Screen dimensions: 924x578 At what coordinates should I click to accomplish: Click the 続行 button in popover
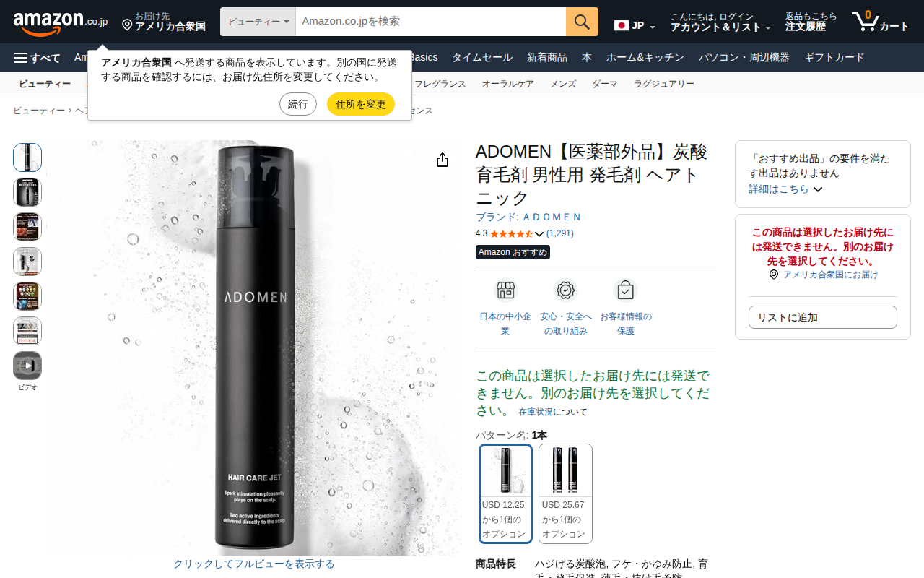pyautogui.click(x=298, y=104)
